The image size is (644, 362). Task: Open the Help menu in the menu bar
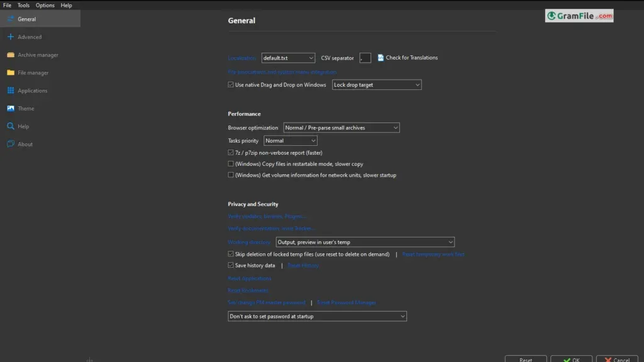66,5
